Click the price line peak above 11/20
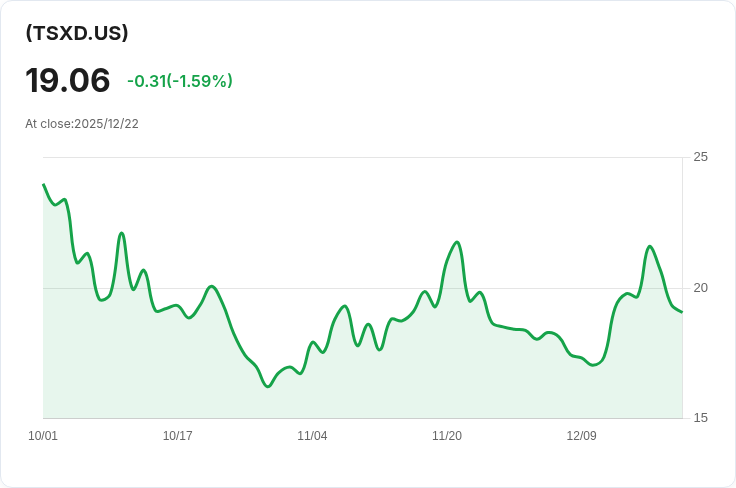 457,242
